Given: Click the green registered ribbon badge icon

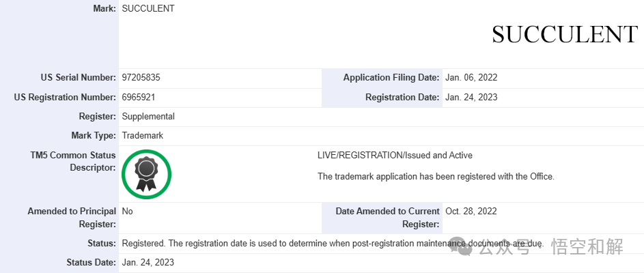Looking at the screenshot, I should [146, 174].
